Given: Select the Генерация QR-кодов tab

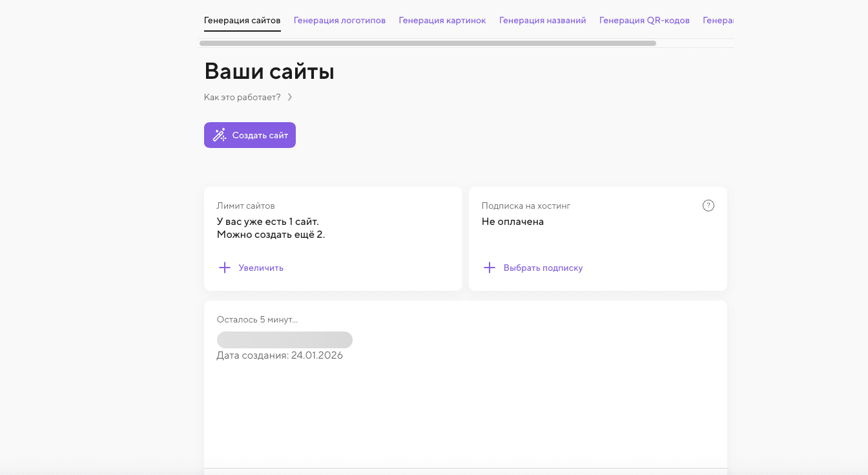Looking at the screenshot, I should [645, 20].
